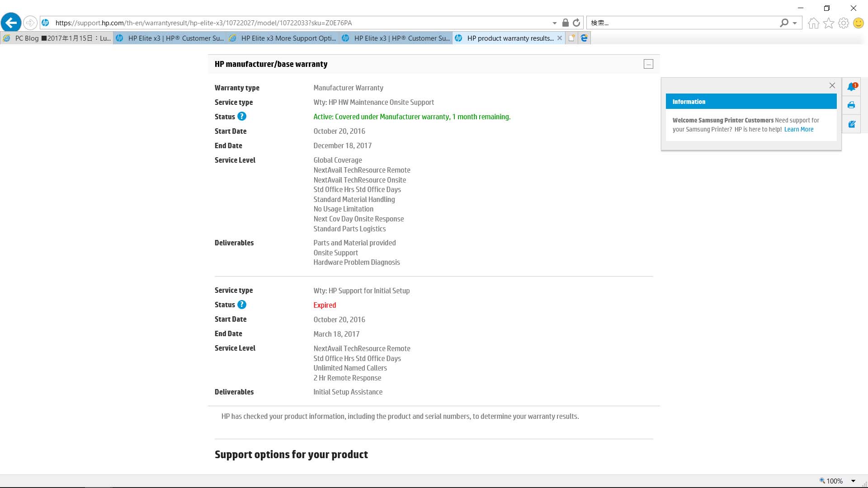This screenshot has width=868, height=488.
Task: Click the 100% zoom level indicator
Action: 831,481
